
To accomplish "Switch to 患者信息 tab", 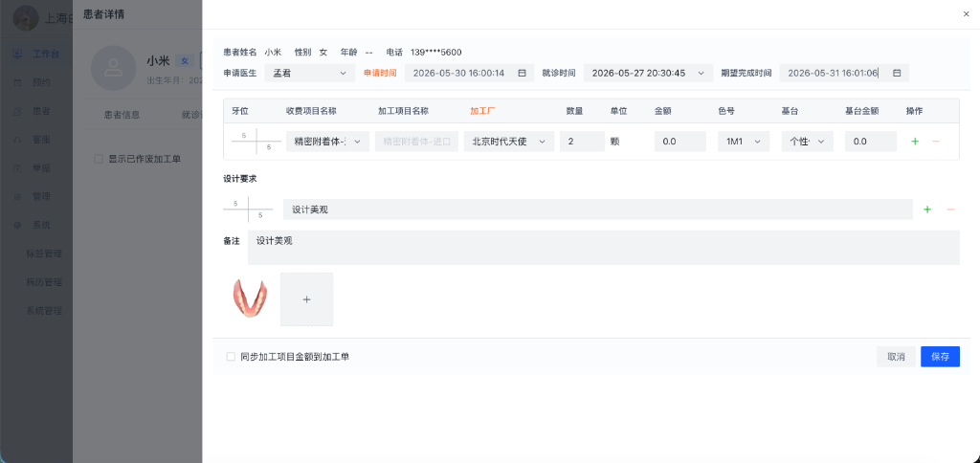I will [122, 115].
